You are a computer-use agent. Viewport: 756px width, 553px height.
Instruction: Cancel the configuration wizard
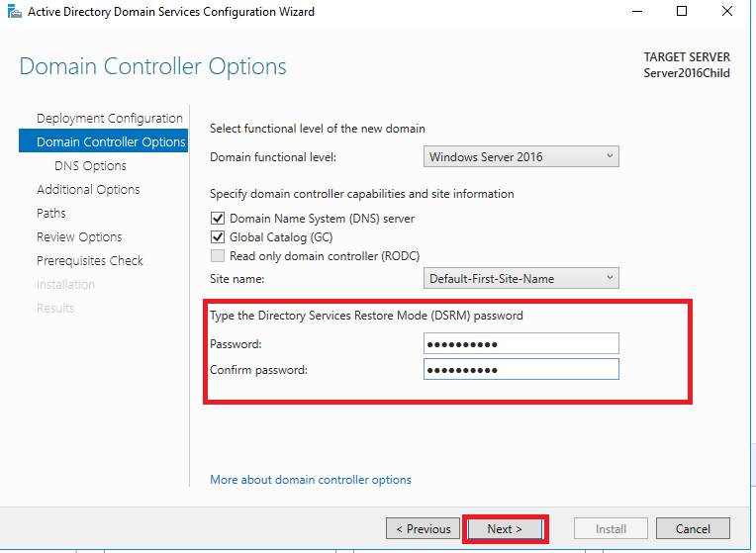click(x=693, y=529)
